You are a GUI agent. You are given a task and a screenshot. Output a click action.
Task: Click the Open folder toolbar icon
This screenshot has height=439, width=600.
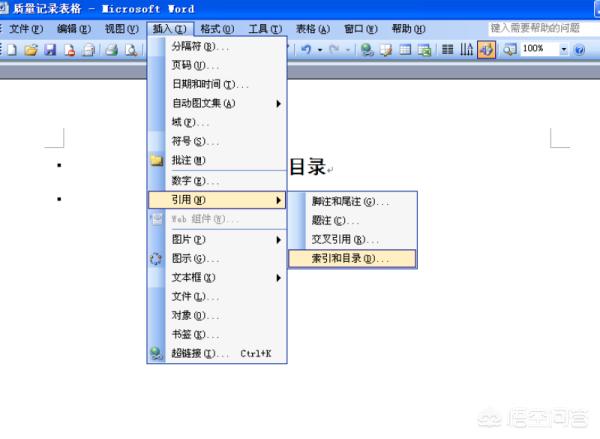click(31, 50)
